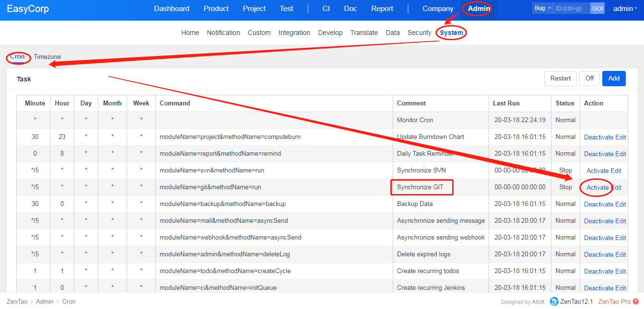644x309 pixels.
Task: Click the EasyCorp company name
Action: coord(28,9)
